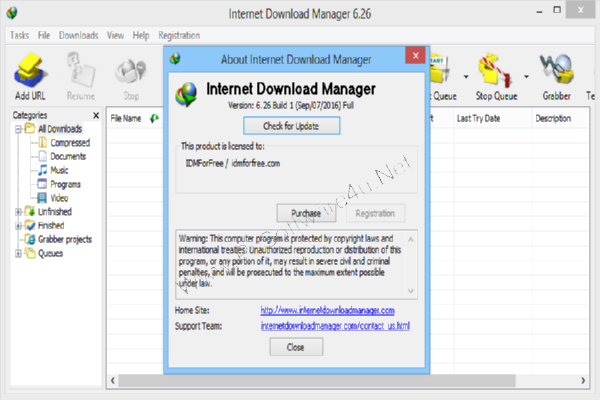This screenshot has width=600, height=400.
Task: Click the icon in About dialog title bar
Action: click(x=175, y=59)
